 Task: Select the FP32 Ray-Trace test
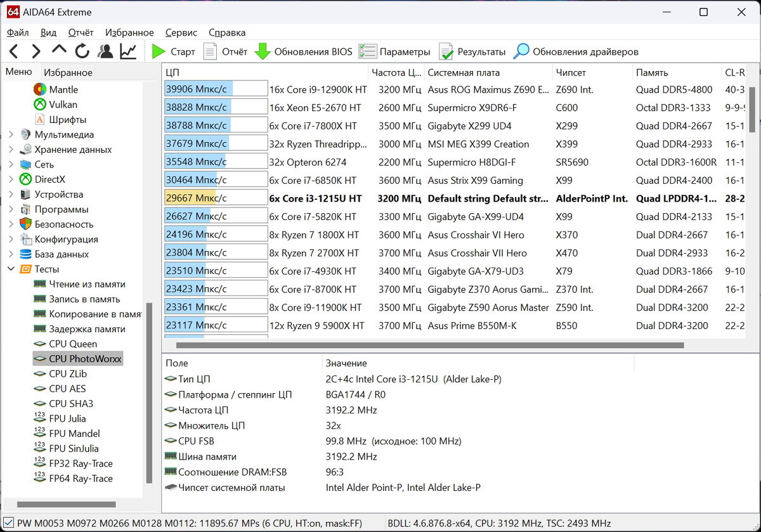73,464
